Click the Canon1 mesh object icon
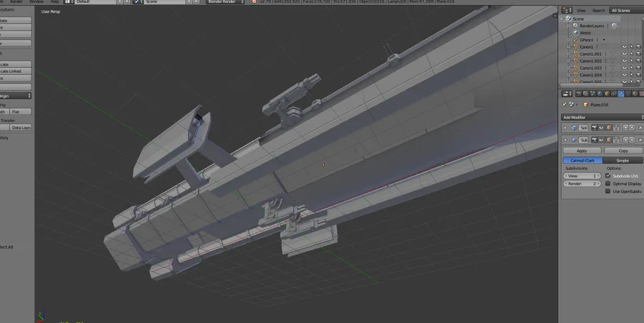The width and height of the screenshot is (644, 323). coord(576,46)
